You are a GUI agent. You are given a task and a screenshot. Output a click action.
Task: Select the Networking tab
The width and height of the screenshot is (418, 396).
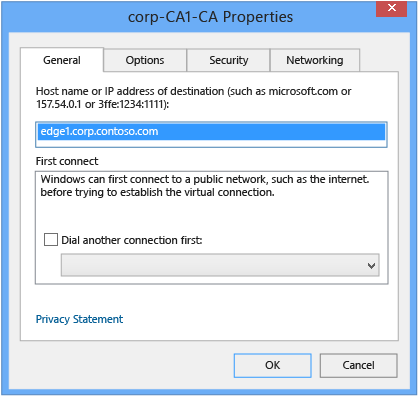[x=315, y=60]
